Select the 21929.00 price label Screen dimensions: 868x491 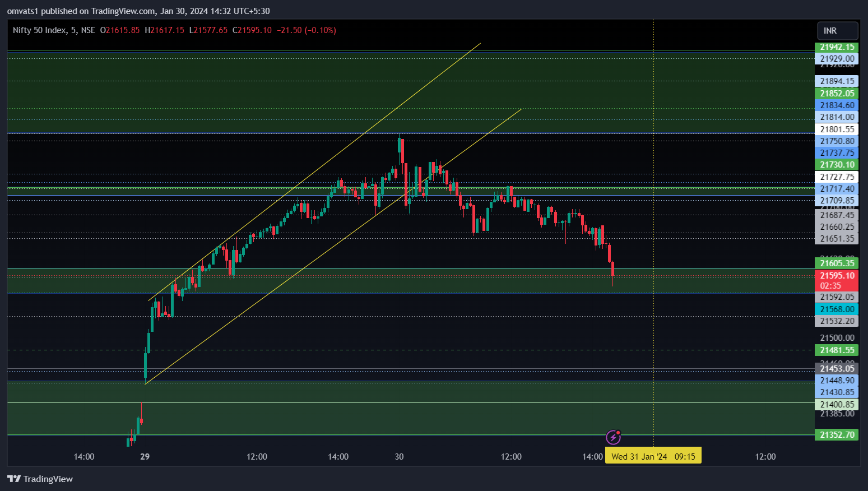click(x=836, y=58)
